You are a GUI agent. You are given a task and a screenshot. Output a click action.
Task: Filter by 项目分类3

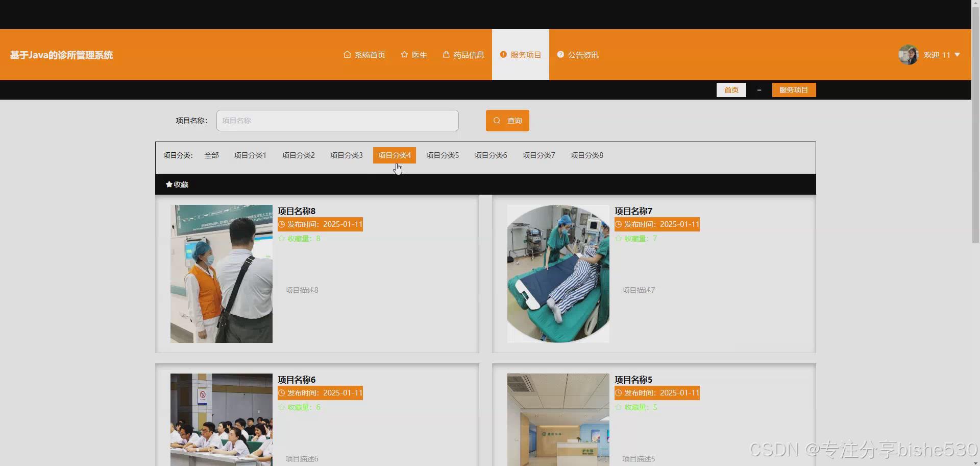click(x=347, y=155)
